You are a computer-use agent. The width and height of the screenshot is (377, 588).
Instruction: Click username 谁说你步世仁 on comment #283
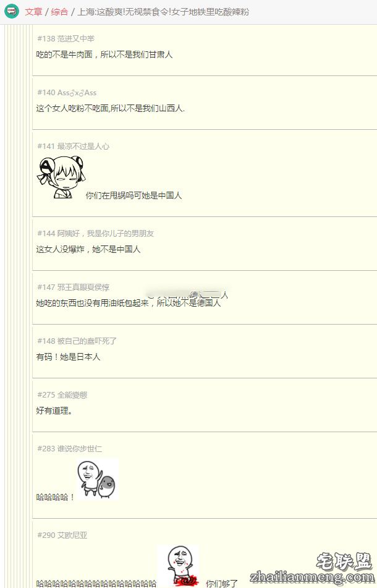point(80,448)
